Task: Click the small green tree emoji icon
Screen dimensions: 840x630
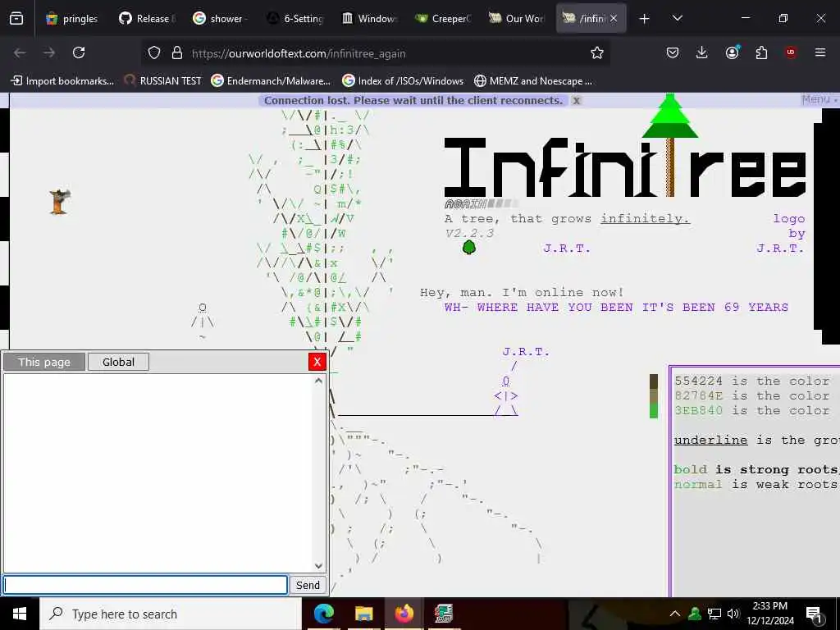Action: coord(468,247)
